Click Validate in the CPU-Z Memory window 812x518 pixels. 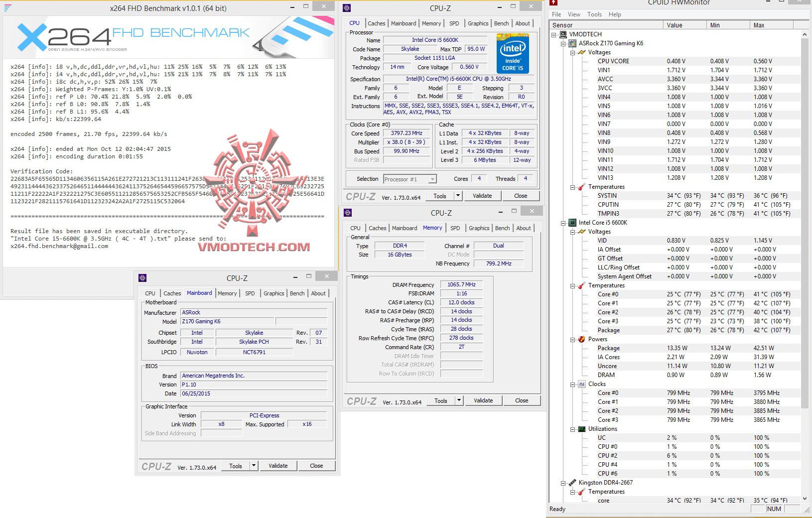pos(483,400)
